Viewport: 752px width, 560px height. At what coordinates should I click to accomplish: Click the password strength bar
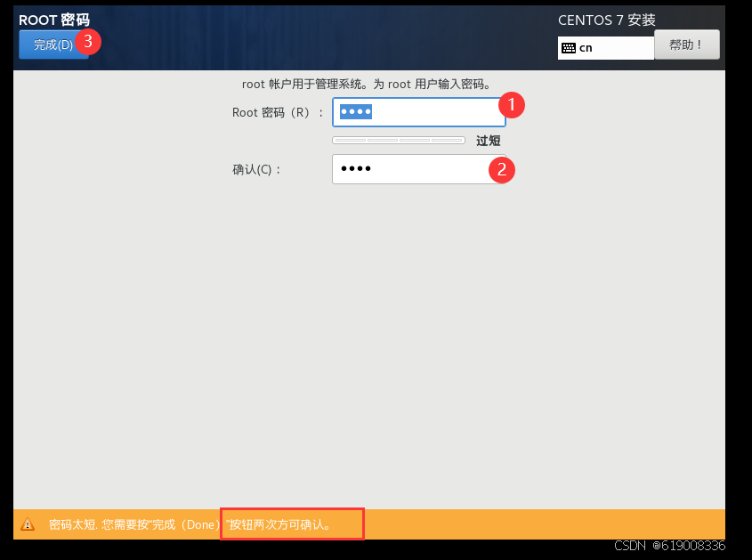click(399, 140)
